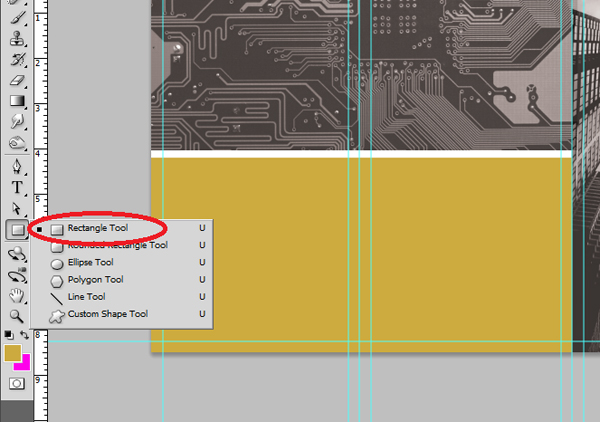Screen dimensions: 600x422
Task: Open the magenta background color swatch
Action: [25, 364]
